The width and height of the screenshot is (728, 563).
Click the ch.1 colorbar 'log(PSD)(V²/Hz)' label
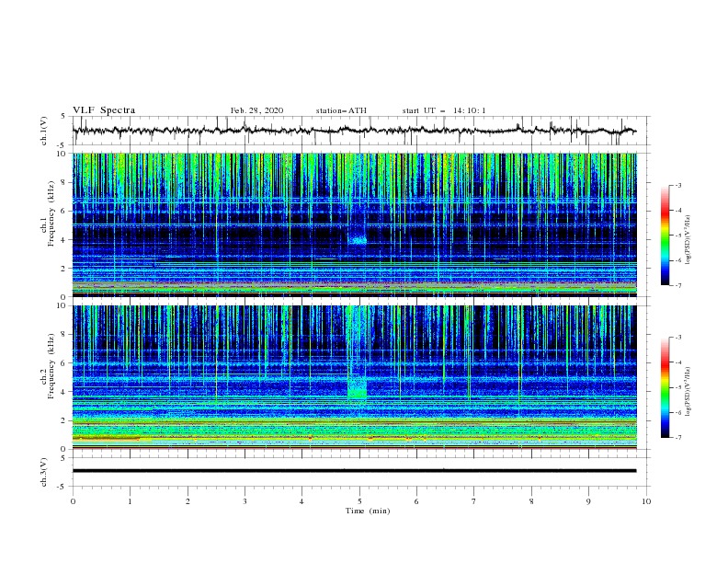point(688,240)
